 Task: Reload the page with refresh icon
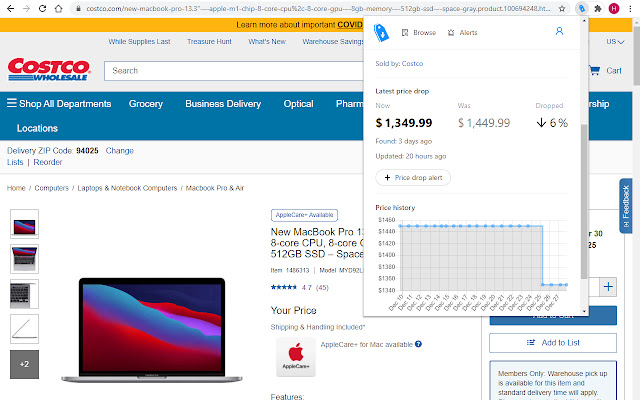(42, 8)
